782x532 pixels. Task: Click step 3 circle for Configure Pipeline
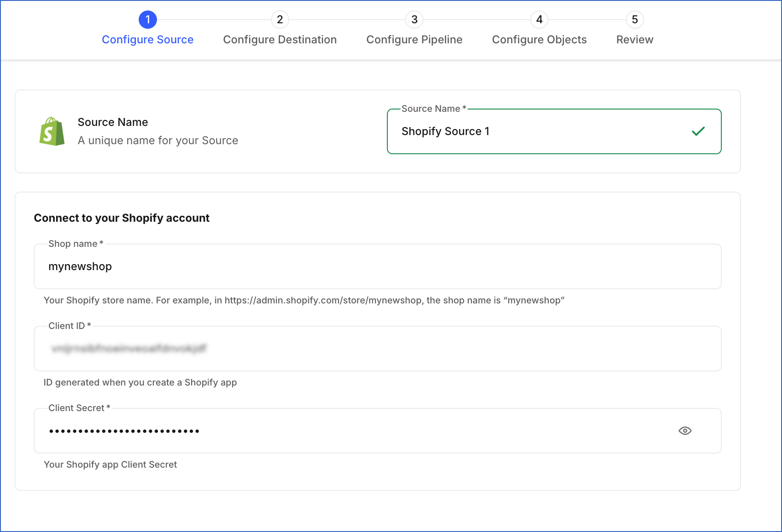pos(414,19)
